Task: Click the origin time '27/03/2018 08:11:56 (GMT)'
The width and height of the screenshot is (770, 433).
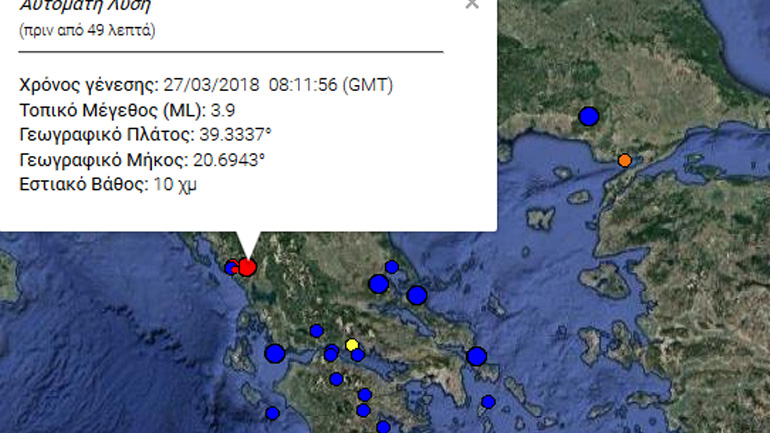Action: (278, 85)
